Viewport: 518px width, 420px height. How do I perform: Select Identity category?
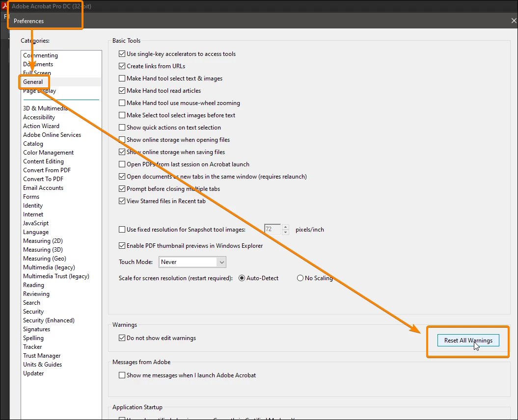pyautogui.click(x=33, y=206)
